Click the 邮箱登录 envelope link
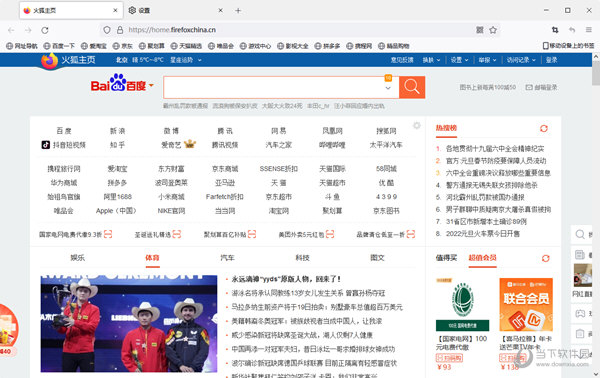 click(x=541, y=87)
